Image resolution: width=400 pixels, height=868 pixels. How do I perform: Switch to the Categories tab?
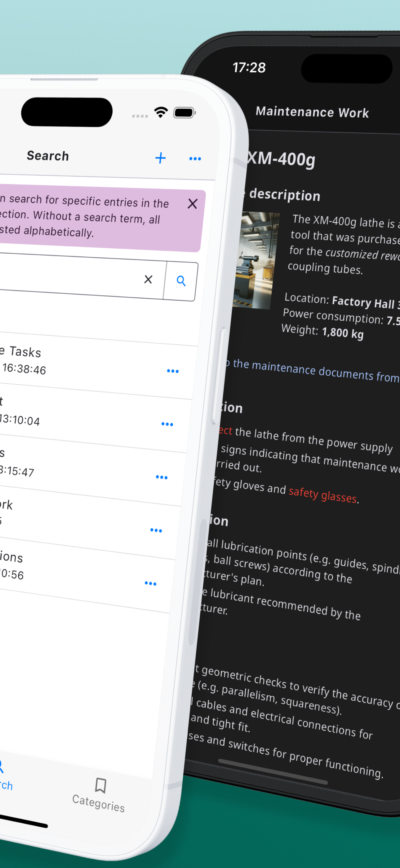pos(99,795)
